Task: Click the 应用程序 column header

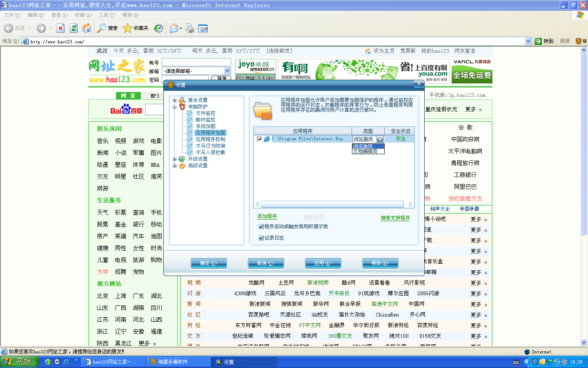Action: (x=303, y=131)
